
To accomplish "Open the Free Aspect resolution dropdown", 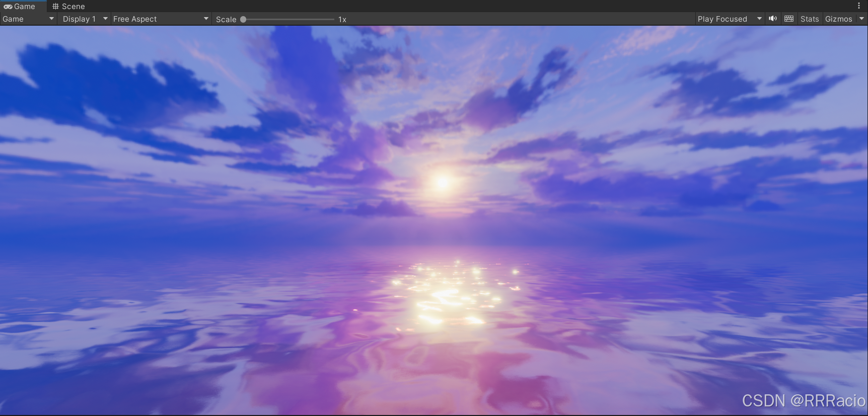I will point(161,19).
